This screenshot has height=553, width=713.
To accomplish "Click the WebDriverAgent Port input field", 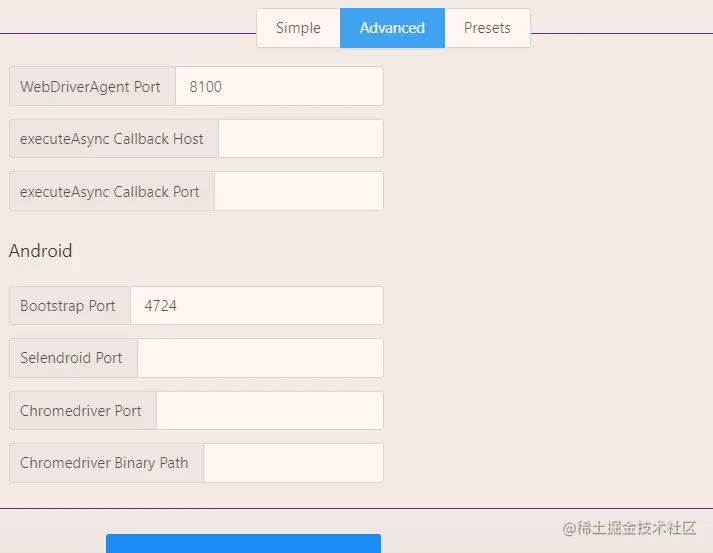I will point(279,86).
